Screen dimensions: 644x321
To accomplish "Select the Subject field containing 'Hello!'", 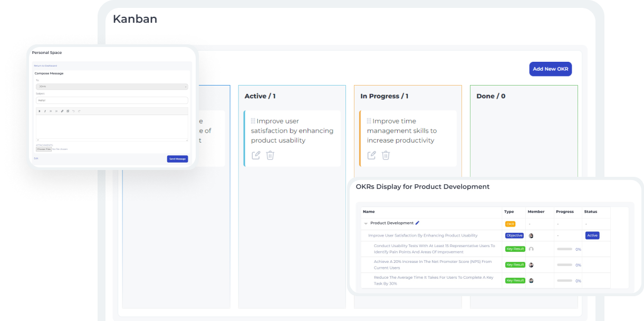I will pyautogui.click(x=112, y=100).
